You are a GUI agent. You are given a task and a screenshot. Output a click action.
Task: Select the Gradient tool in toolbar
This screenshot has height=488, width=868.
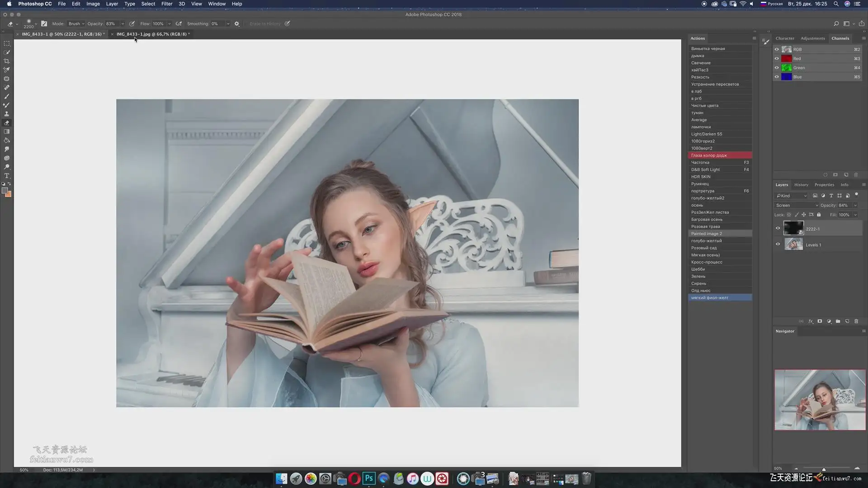coord(7,131)
